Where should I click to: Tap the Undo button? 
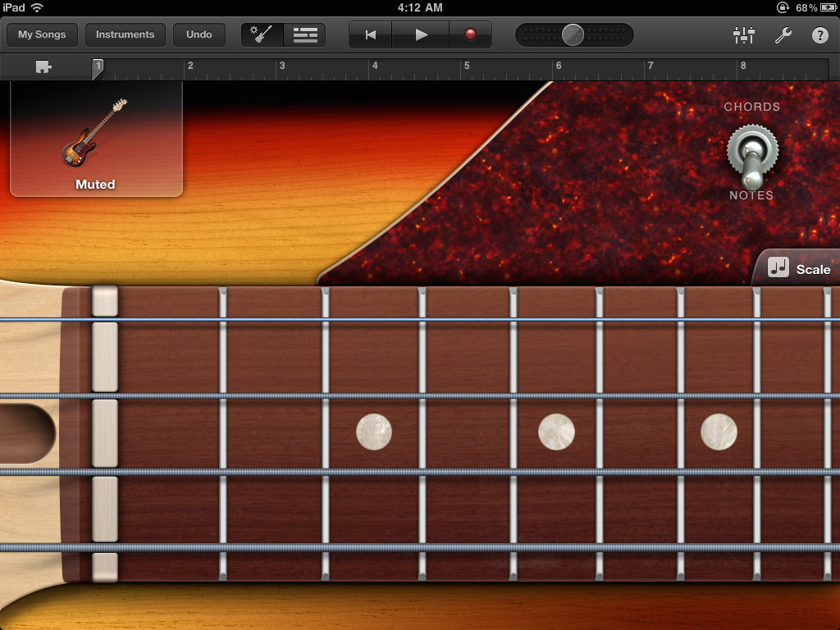(199, 34)
